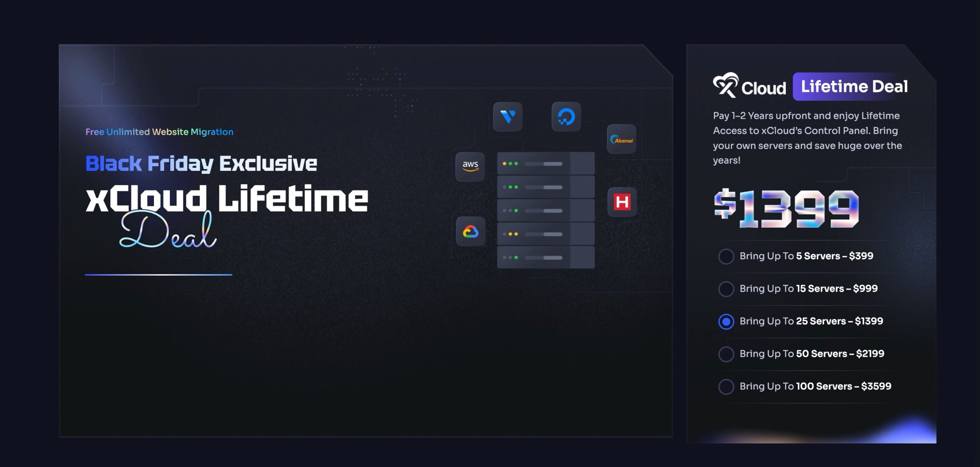Click the gradient divider line under Deal
Viewport: 980px width, 467px height.
tap(158, 274)
